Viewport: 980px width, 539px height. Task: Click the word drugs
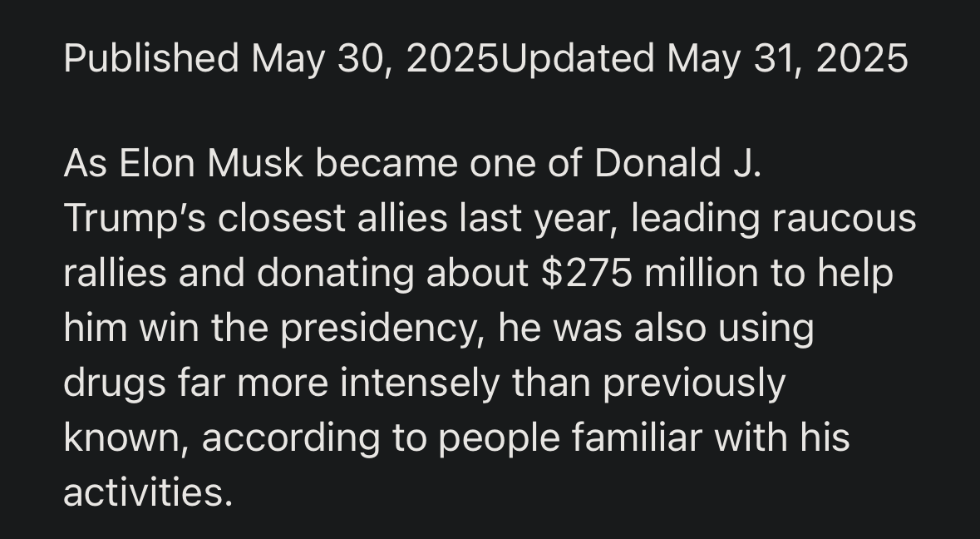point(115,383)
